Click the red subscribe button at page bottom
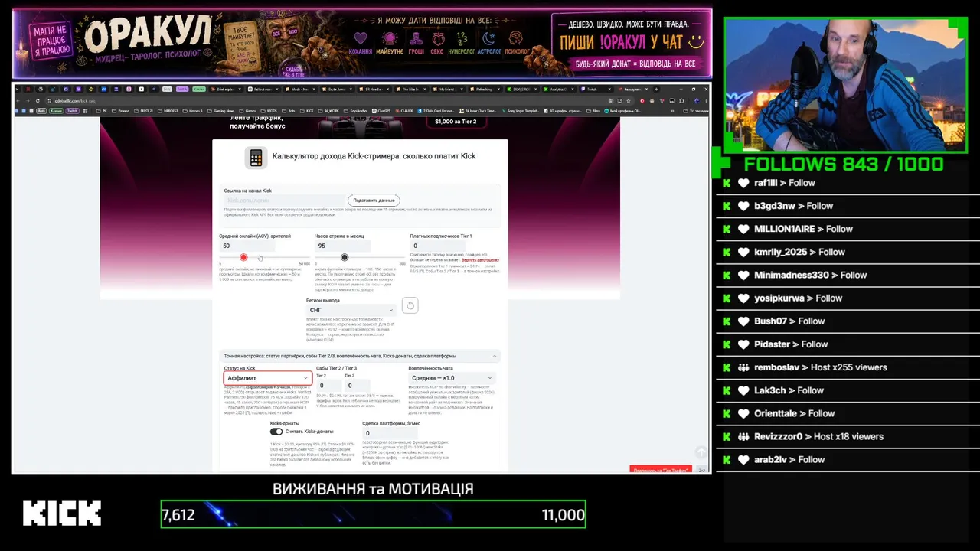Screen dimensions: 980x551 coord(660,469)
